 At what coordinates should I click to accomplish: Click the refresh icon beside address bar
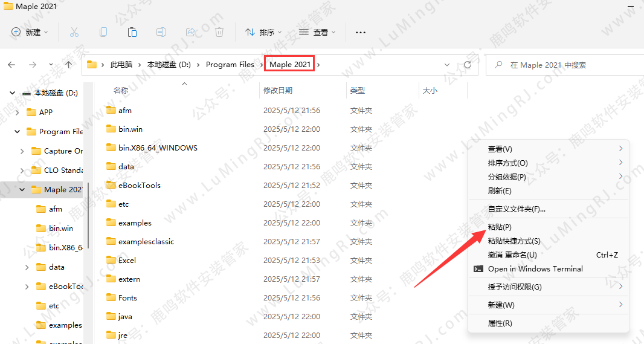pos(468,65)
